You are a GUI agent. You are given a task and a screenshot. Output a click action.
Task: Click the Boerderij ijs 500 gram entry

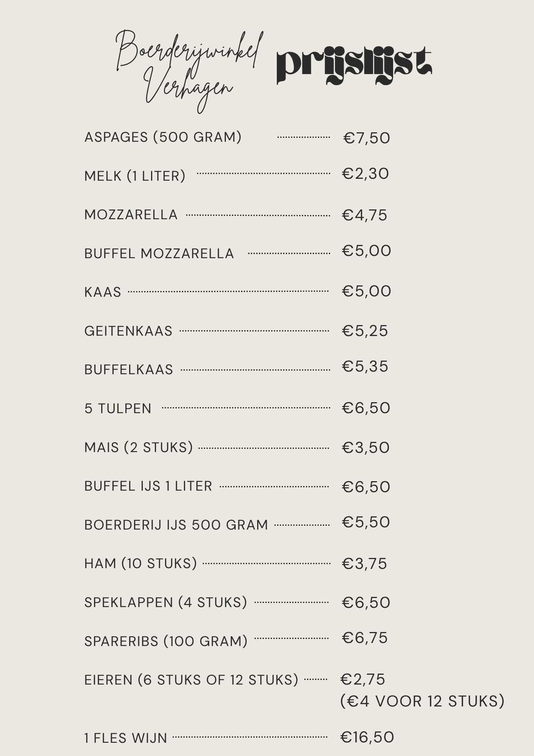point(176,525)
